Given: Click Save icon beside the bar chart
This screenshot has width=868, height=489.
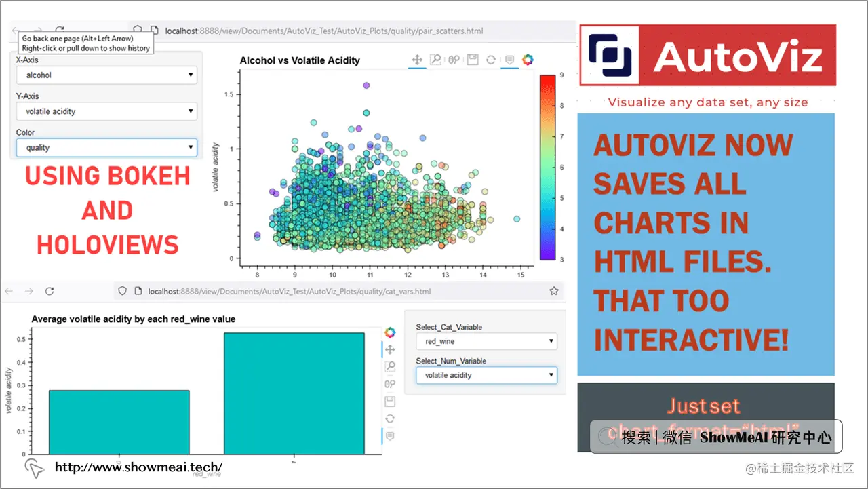Looking at the screenshot, I should pyautogui.click(x=390, y=402).
